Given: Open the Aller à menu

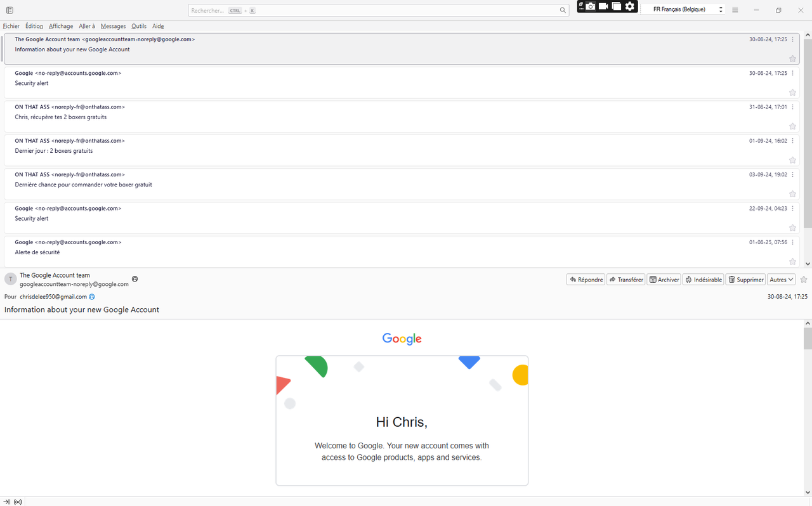Looking at the screenshot, I should click(x=87, y=26).
